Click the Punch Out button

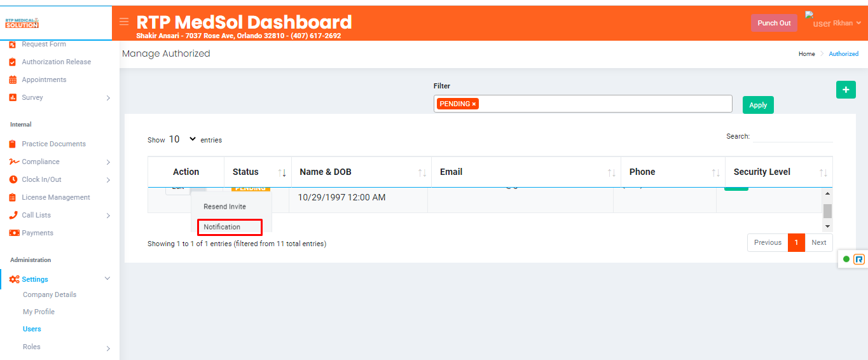[x=774, y=23]
